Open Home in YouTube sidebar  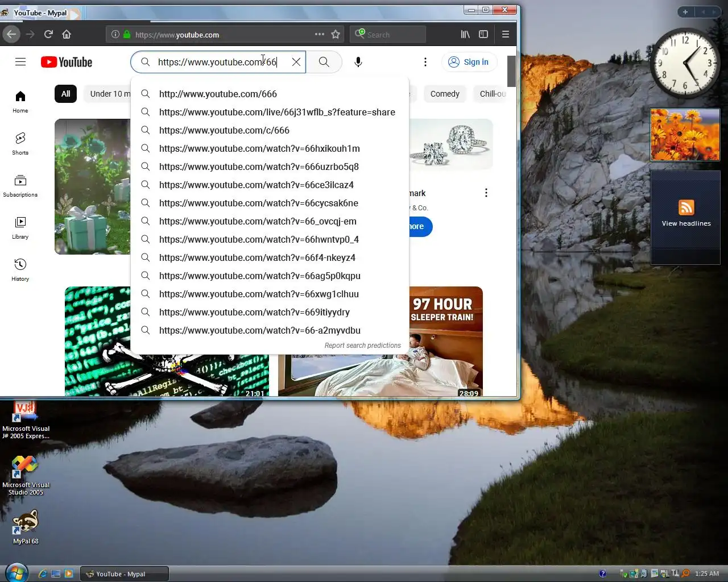(x=20, y=102)
